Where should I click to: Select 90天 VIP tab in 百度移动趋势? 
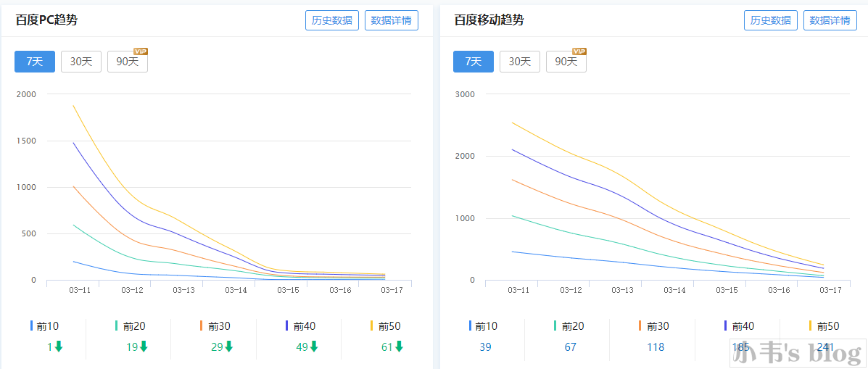click(566, 62)
